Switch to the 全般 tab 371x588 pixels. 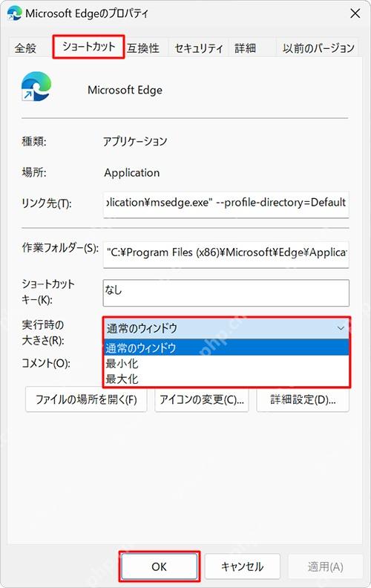pos(25,48)
